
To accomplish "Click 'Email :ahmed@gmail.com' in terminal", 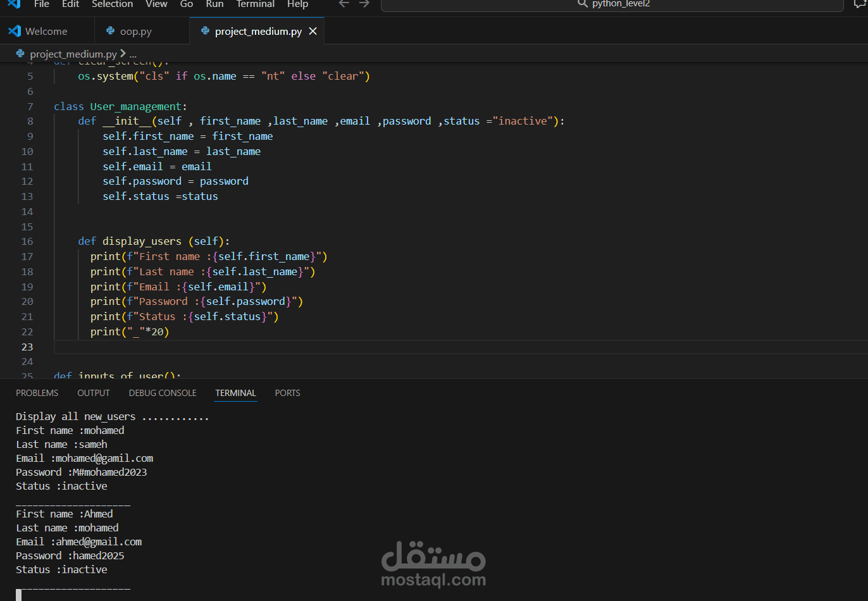I will pos(78,542).
